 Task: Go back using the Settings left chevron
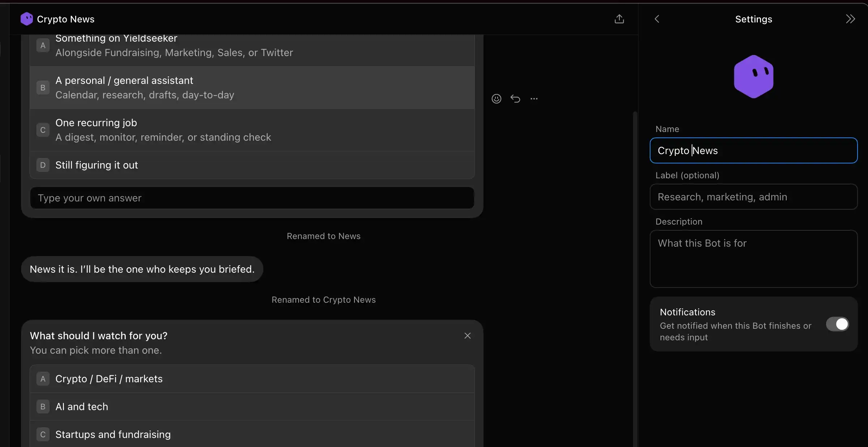pos(657,19)
